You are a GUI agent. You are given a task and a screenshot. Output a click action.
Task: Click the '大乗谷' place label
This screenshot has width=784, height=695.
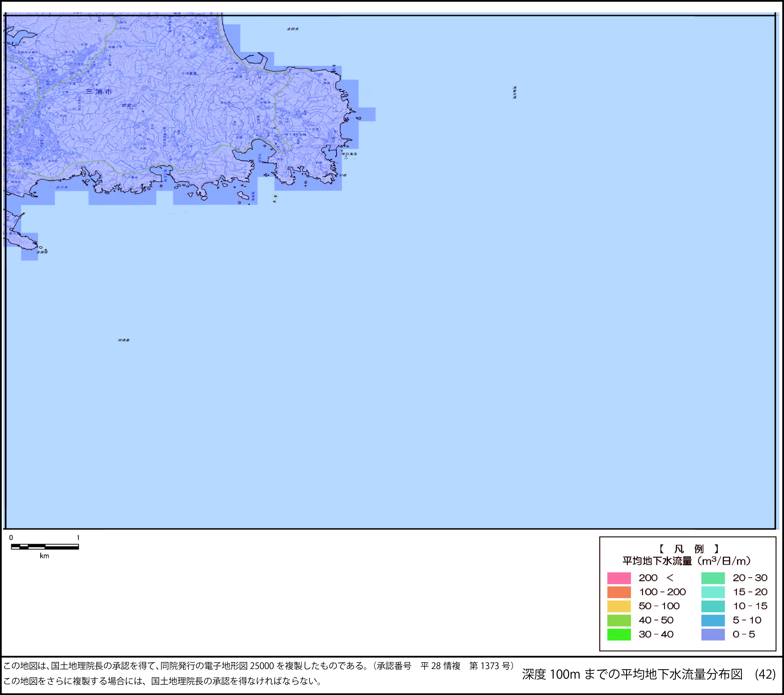pos(133,177)
